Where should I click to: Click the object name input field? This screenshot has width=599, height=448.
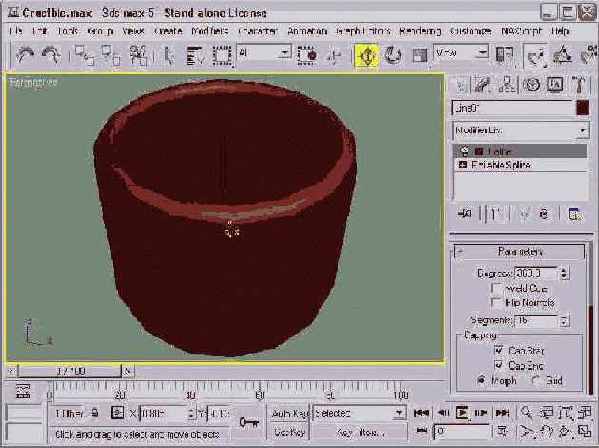click(x=512, y=108)
